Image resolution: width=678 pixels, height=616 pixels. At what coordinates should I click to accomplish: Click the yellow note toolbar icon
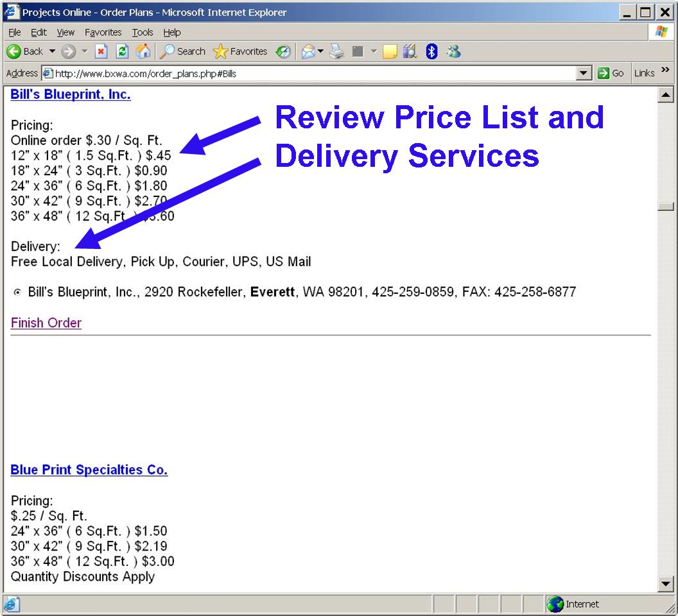390,52
